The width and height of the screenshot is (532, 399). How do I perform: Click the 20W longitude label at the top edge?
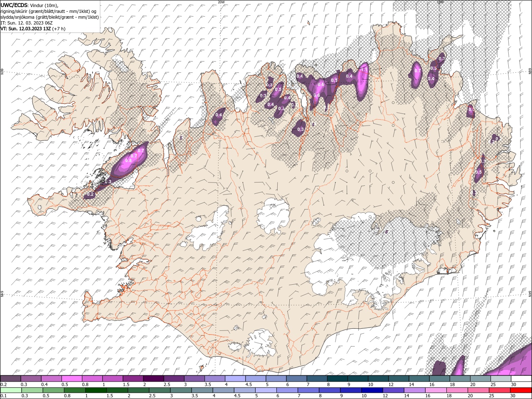[x=221, y=2]
